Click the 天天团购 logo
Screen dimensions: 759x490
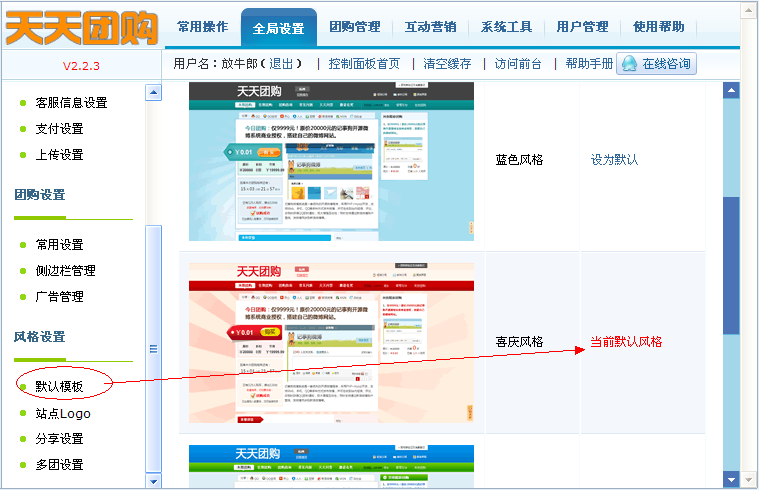pyautogui.click(x=81, y=28)
